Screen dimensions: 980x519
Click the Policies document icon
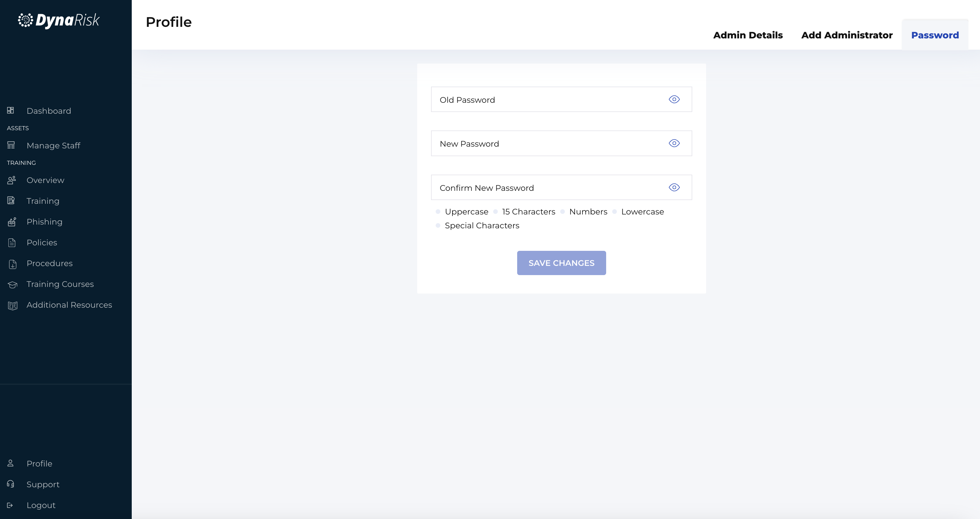[x=12, y=242]
